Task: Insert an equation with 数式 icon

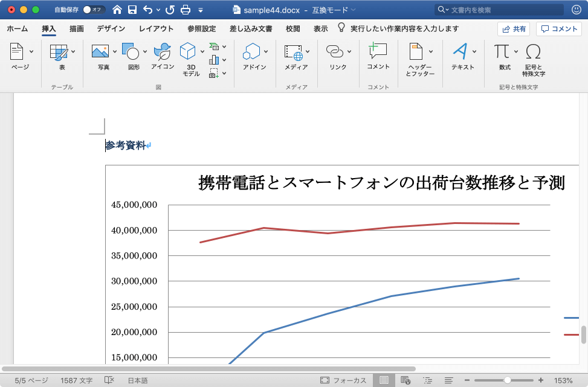Action: 502,51
